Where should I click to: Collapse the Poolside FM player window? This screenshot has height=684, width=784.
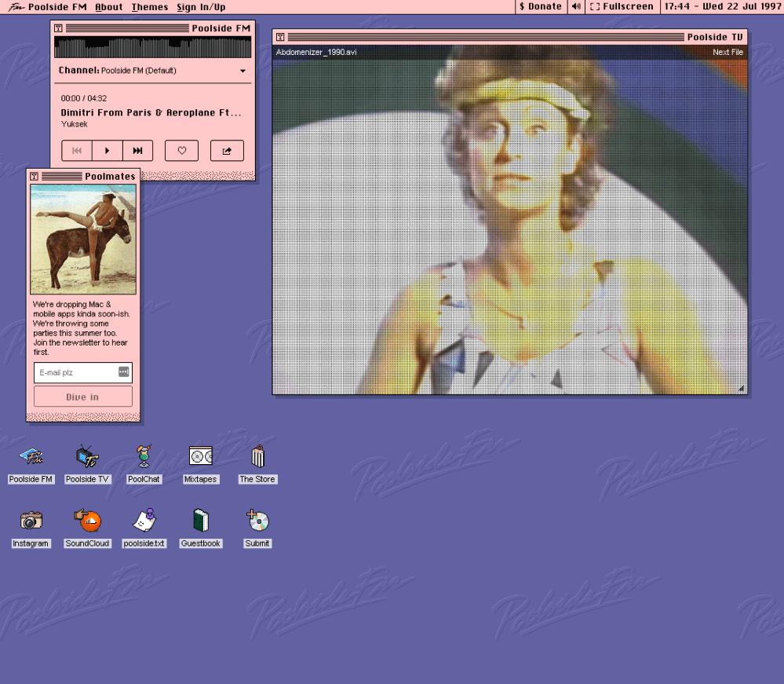click(59, 28)
